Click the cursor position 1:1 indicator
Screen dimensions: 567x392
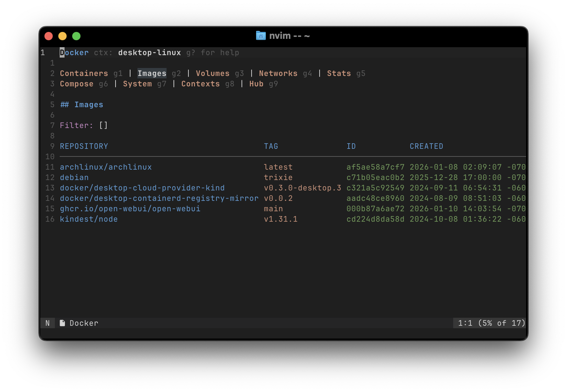click(x=465, y=323)
